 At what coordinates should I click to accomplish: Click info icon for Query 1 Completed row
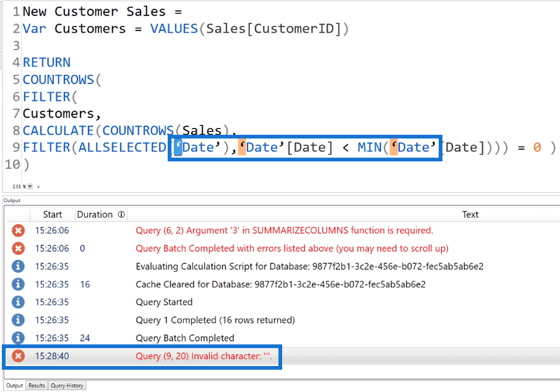18,320
